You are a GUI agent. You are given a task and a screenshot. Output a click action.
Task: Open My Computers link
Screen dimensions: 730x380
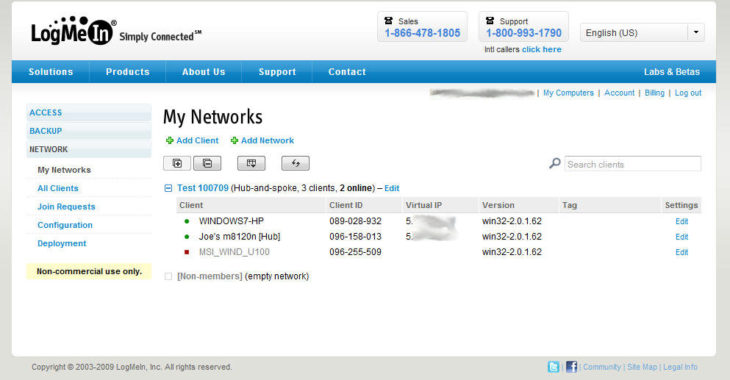[568, 93]
